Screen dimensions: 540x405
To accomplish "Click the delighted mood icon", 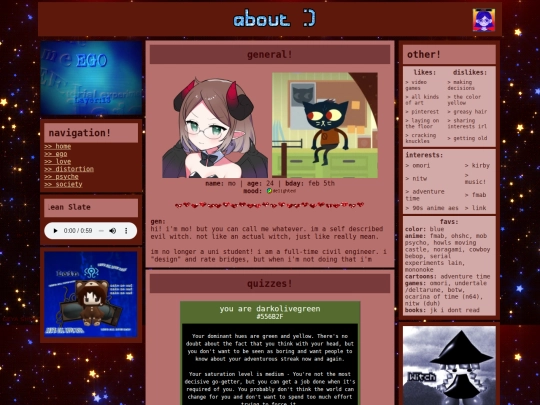I will pos(269,191).
